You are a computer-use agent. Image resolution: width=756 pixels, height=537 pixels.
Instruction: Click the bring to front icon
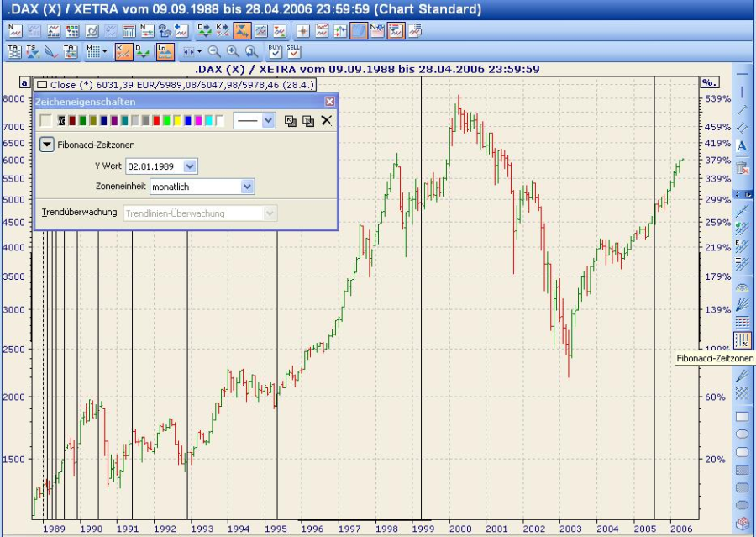[291, 121]
